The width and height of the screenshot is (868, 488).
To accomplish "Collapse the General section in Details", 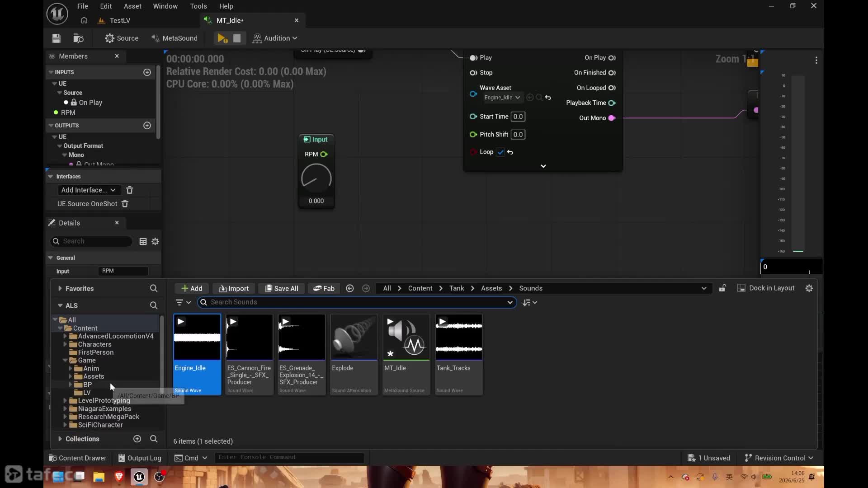I will point(51,258).
